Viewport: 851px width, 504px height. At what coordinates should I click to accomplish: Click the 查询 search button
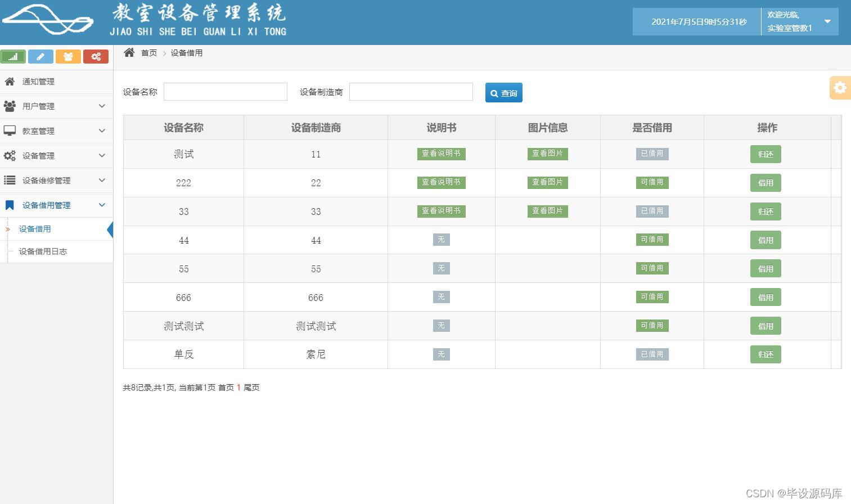(x=504, y=93)
